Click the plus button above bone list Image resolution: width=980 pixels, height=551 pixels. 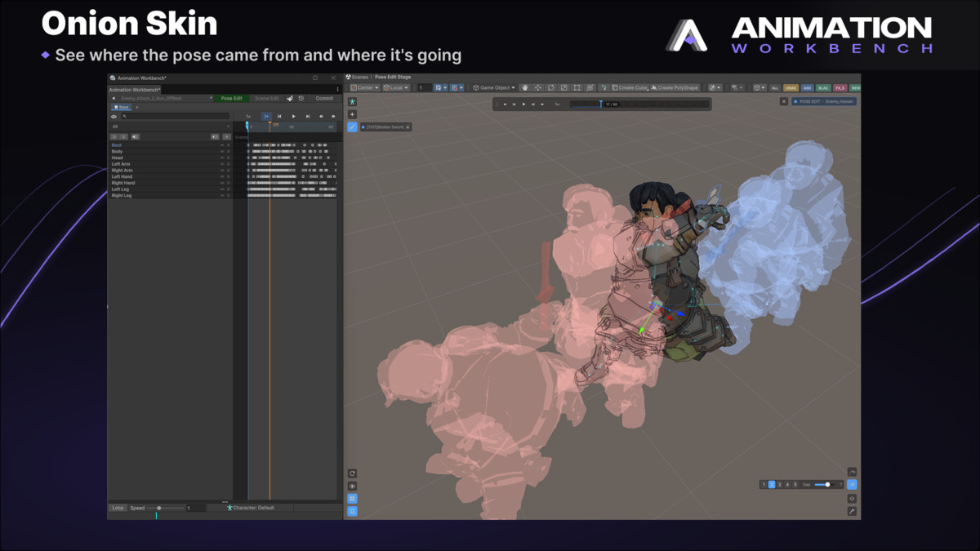click(226, 136)
